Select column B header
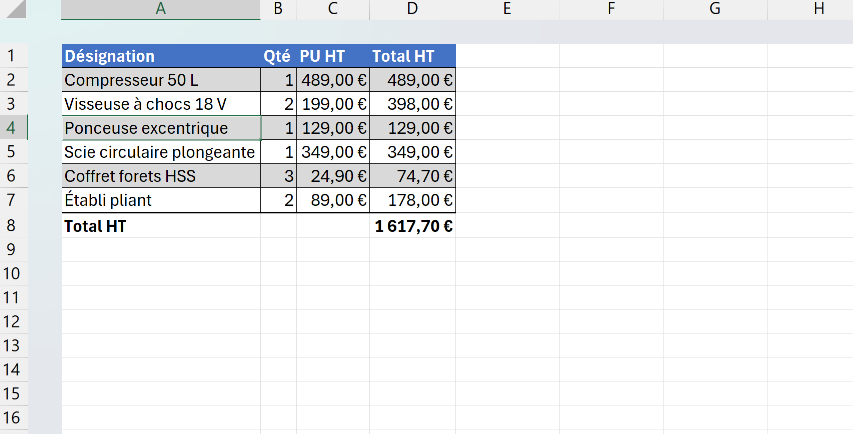Image resolution: width=853 pixels, height=434 pixels. (278, 9)
